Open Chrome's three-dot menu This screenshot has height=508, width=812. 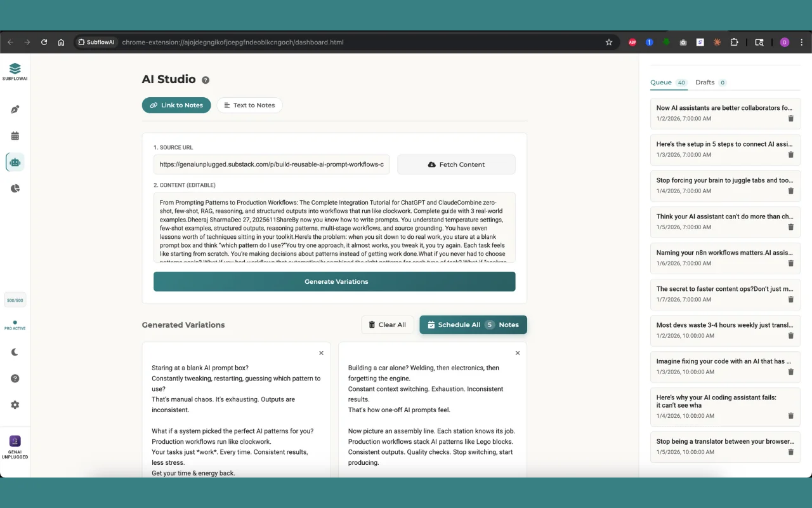tap(801, 42)
